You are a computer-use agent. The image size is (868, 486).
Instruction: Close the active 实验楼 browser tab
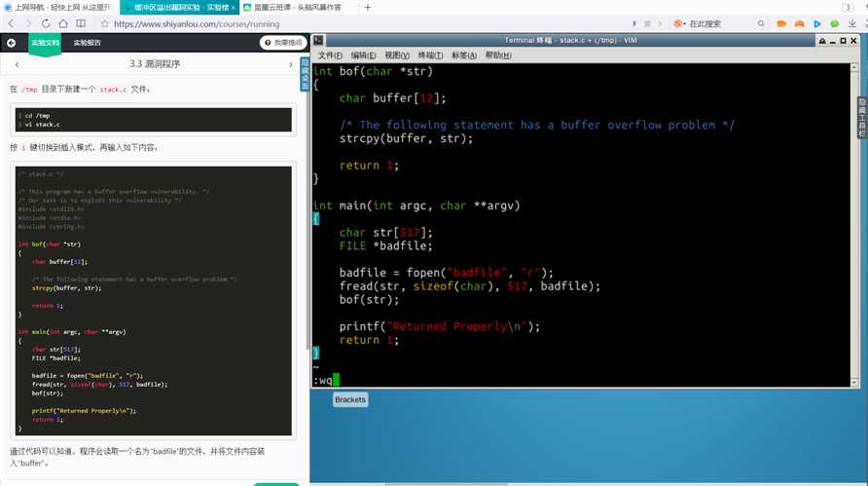(x=233, y=7)
